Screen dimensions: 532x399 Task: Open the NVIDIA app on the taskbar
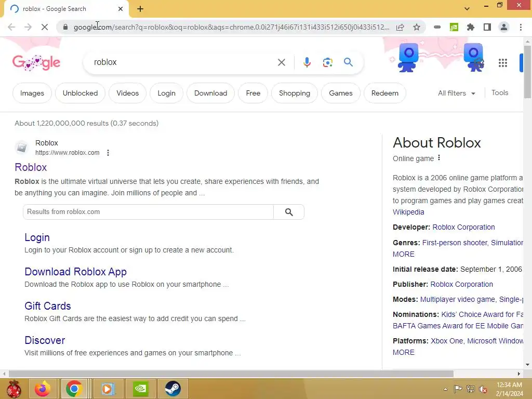pyautogui.click(x=140, y=389)
